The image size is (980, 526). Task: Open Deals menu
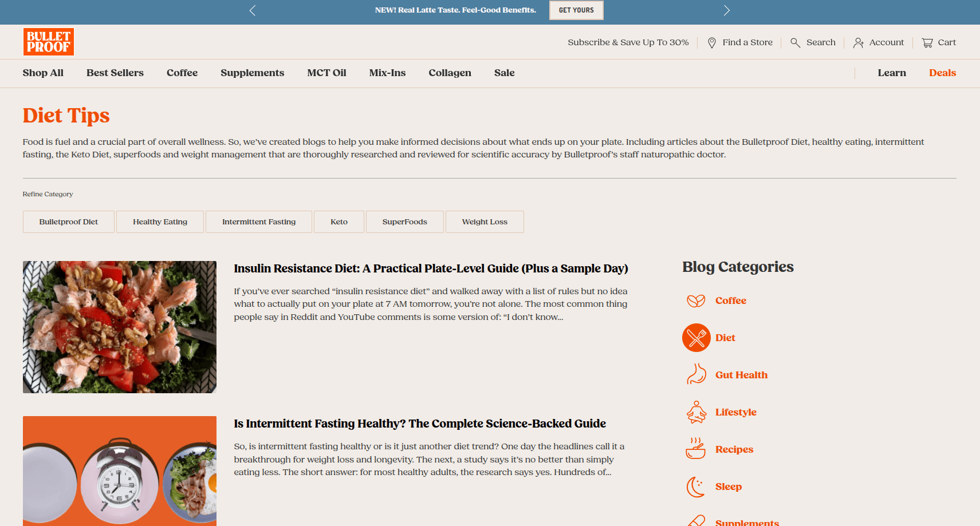click(x=943, y=73)
